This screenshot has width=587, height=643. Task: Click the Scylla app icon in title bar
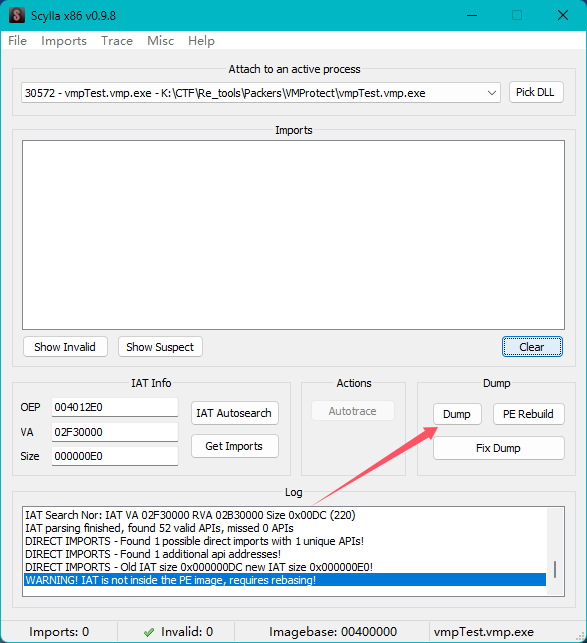pyautogui.click(x=17, y=16)
